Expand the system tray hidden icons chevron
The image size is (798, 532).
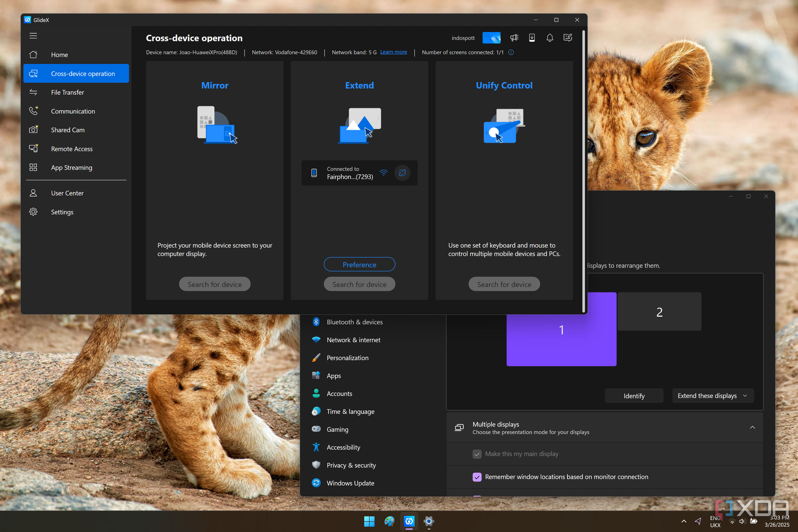pyautogui.click(x=684, y=521)
